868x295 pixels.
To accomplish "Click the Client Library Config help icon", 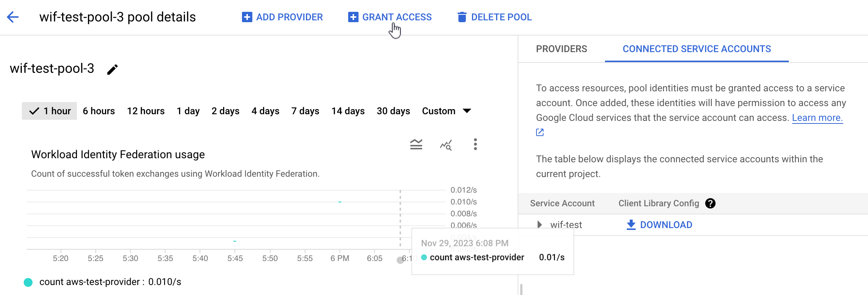I will pos(710,203).
